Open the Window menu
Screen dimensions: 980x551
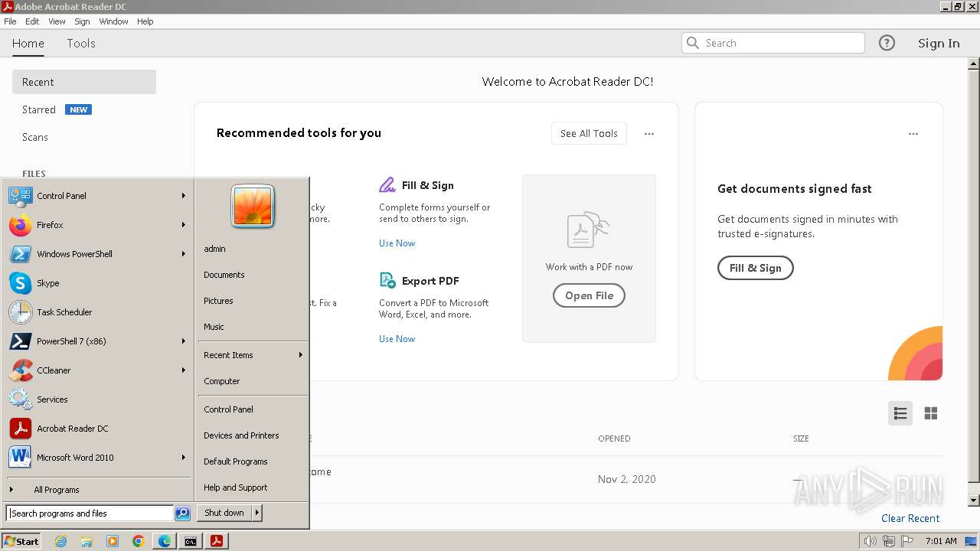(x=113, y=21)
